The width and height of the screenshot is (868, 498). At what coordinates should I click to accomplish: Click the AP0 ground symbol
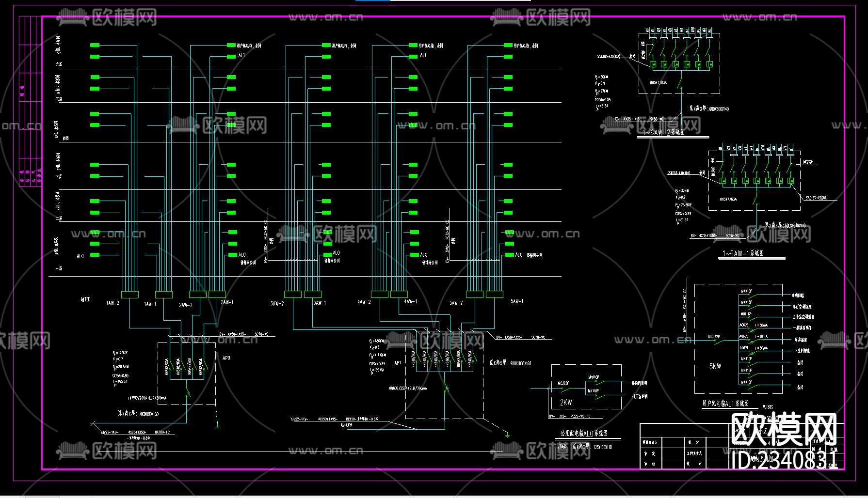pyautogui.click(x=217, y=427)
